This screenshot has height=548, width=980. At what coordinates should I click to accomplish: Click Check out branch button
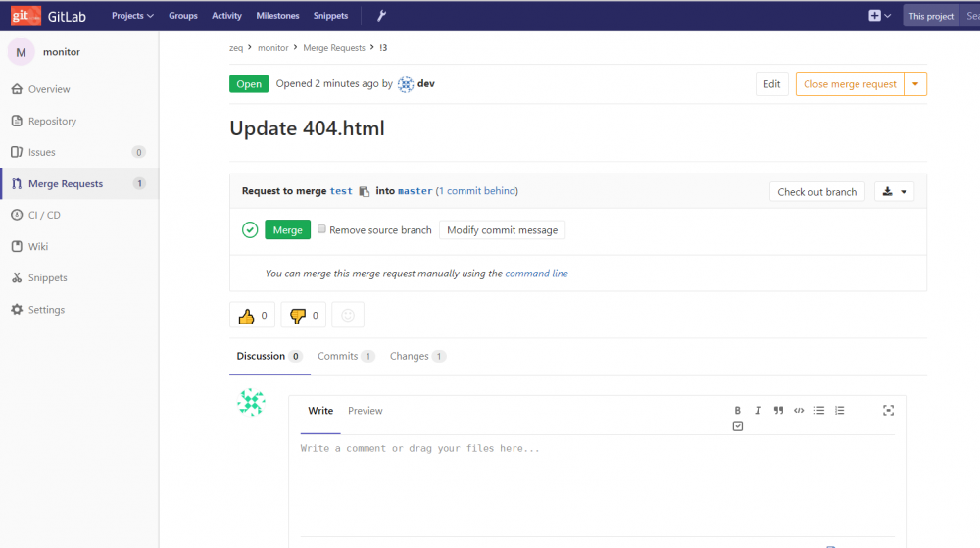point(817,192)
